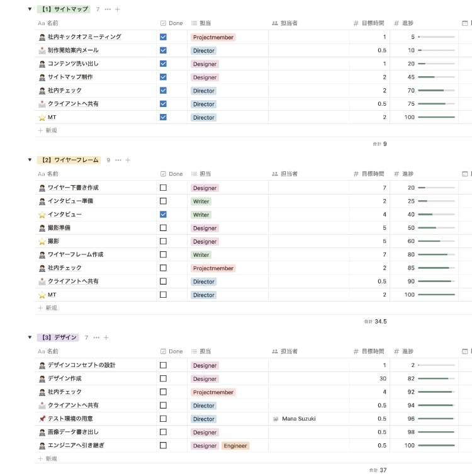Click person icon of エンジニアへ引き継ぎ
The height and width of the screenshot is (476, 472).
pos(42,446)
